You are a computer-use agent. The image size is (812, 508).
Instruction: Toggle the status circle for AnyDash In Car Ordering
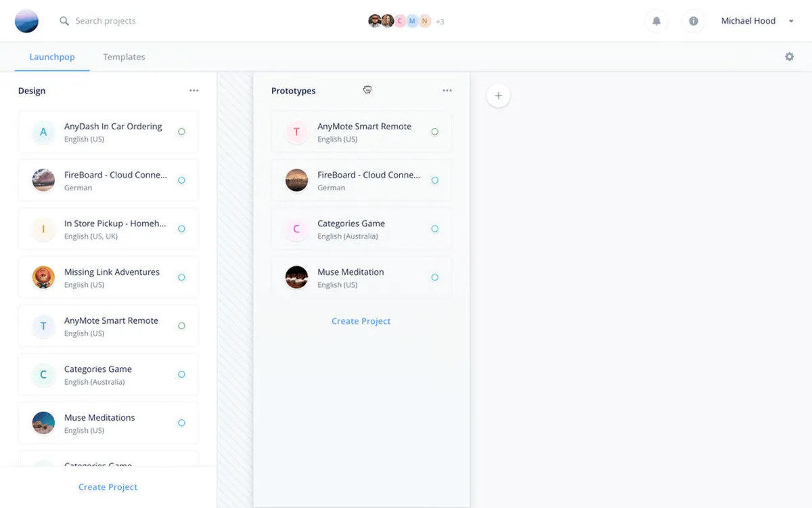181,132
